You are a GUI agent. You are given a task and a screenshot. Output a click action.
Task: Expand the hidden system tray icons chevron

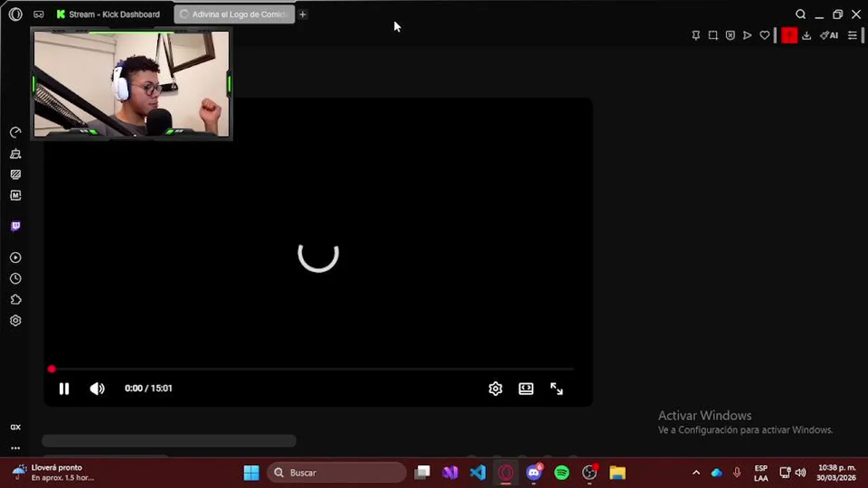coord(696,472)
